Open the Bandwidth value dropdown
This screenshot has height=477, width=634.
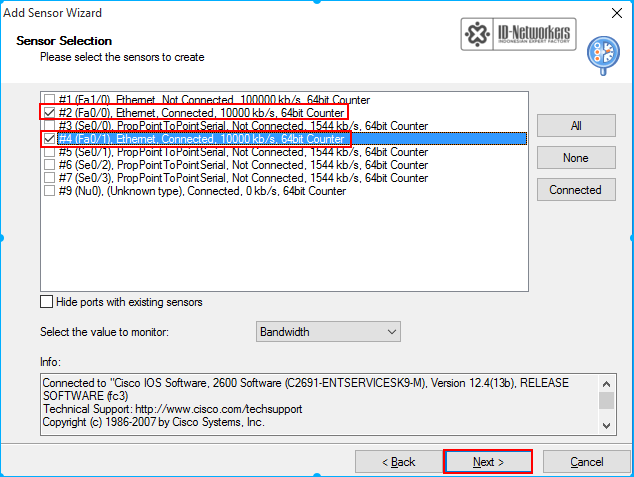(x=328, y=331)
